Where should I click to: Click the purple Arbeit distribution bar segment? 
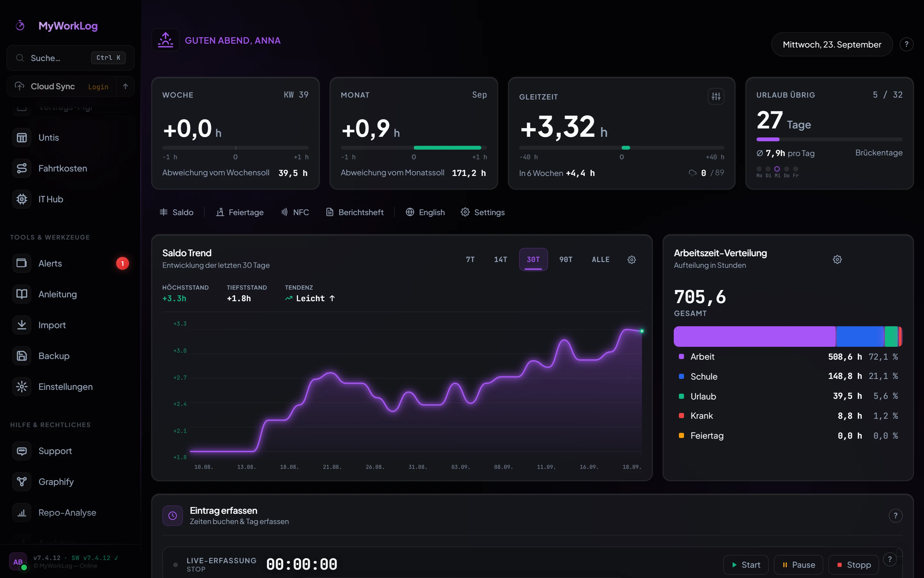[x=755, y=337]
